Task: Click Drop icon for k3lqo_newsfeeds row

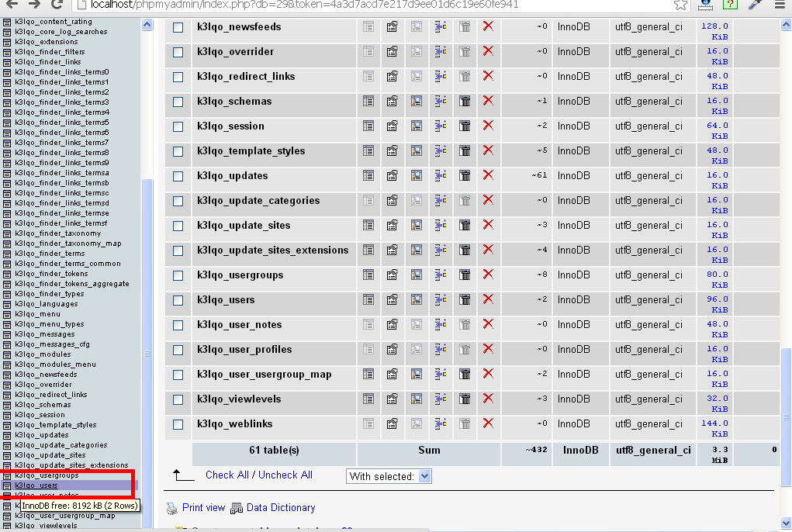Action: tap(488, 26)
